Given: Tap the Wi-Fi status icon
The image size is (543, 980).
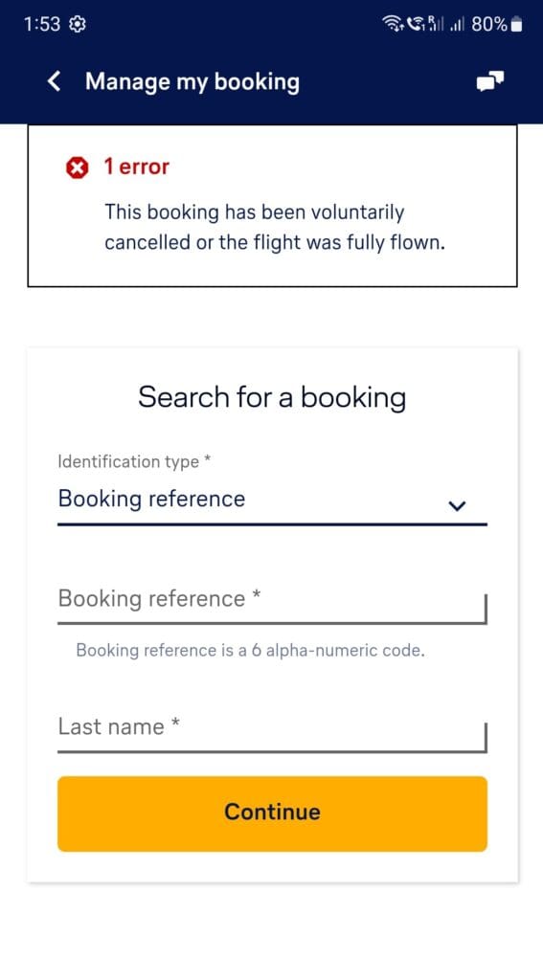Looking at the screenshot, I should pyautogui.click(x=393, y=24).
